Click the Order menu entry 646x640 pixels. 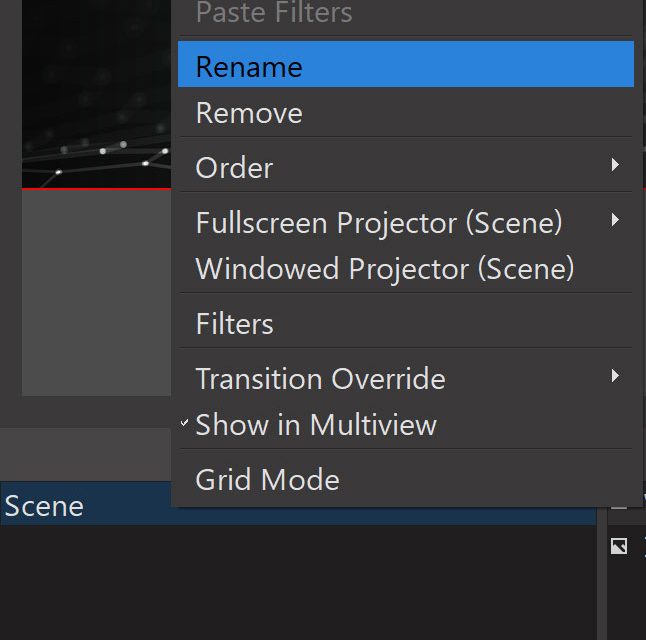[234, 168]
